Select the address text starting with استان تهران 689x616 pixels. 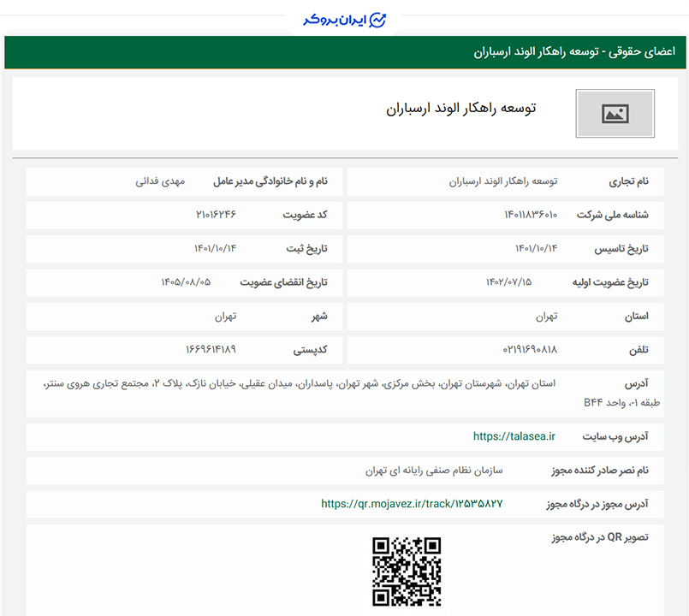pos(352,393)
